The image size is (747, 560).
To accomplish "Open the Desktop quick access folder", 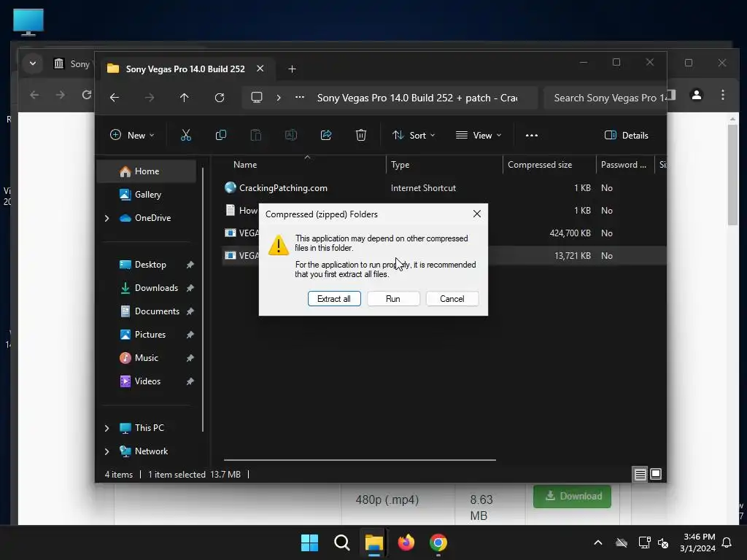I will (150, 264).
